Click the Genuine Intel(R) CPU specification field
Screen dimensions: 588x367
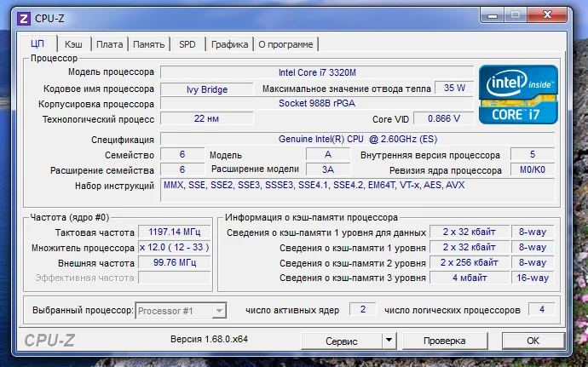(358, 139)
